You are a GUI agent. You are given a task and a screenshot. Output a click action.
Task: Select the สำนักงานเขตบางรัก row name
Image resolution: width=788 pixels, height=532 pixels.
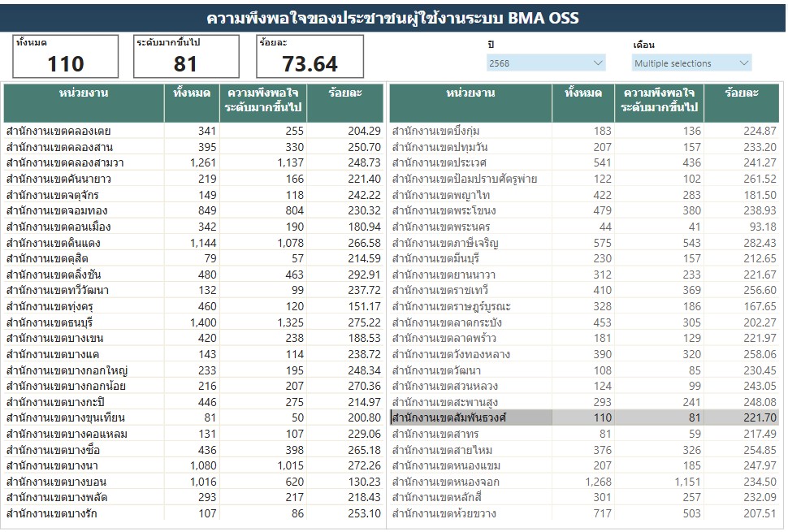tap(51, 513)
